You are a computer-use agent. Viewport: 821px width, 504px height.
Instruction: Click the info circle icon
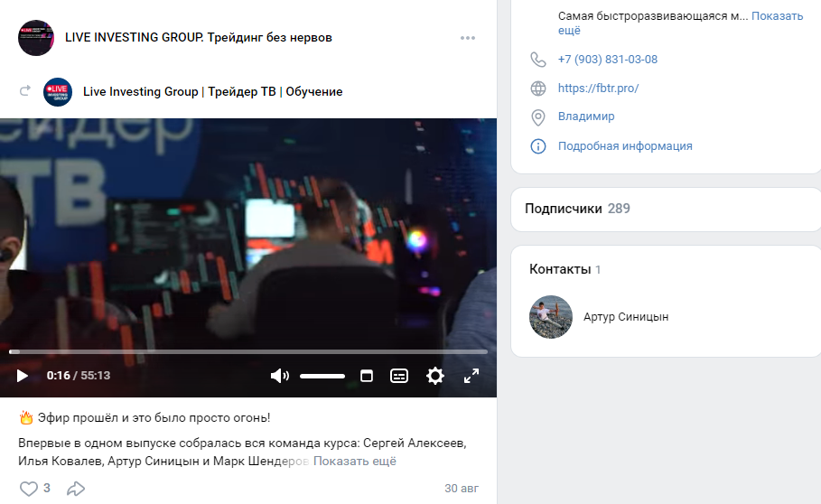coord(538,146)
